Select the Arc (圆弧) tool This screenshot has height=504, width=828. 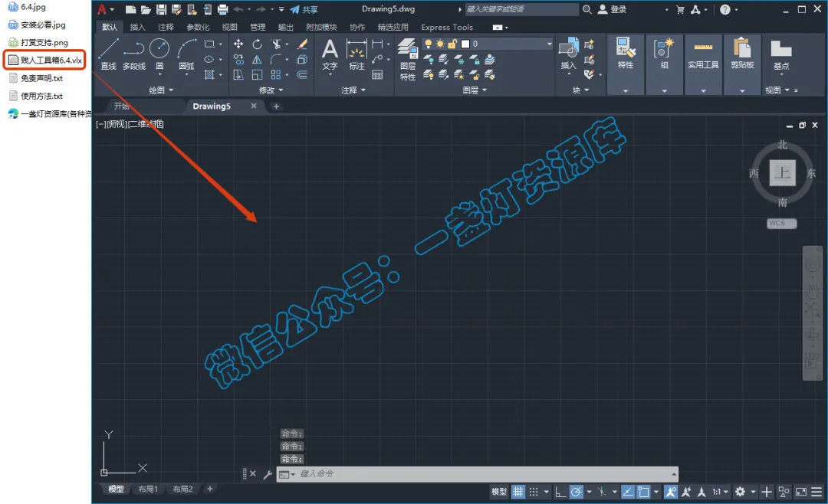coord(186,54)
